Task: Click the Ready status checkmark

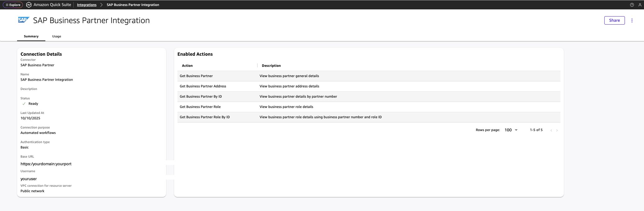Action: (x=24, y=104)
